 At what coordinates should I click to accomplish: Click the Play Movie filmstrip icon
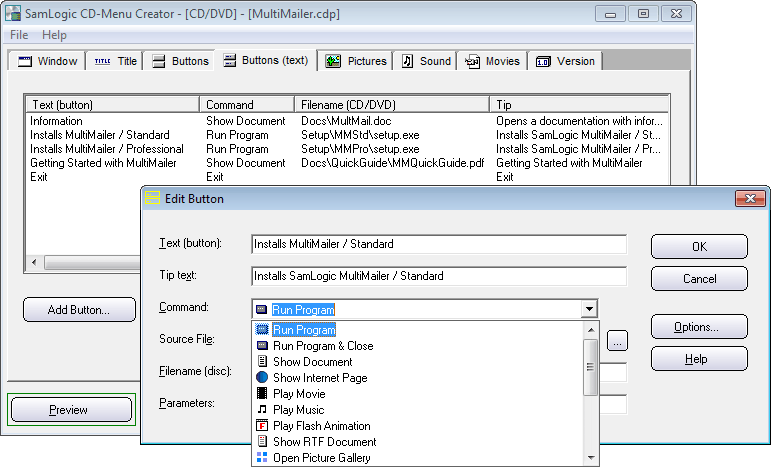[x=263, y=393]
